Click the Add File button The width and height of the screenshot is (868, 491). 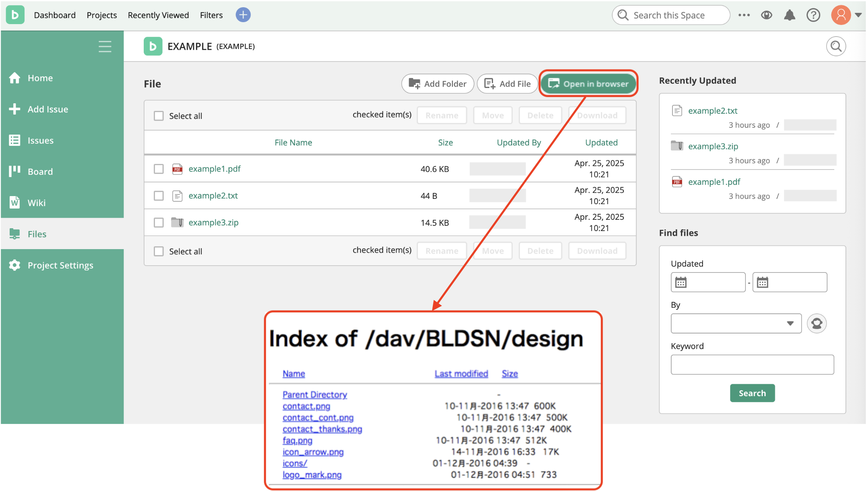coord(507,84)
